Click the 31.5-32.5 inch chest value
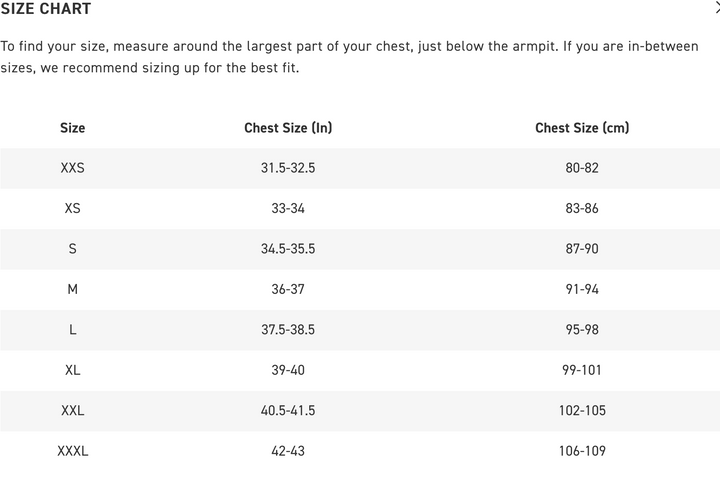Image resolution: width=720 pixels, height=488 pixels. click(288, 168)
